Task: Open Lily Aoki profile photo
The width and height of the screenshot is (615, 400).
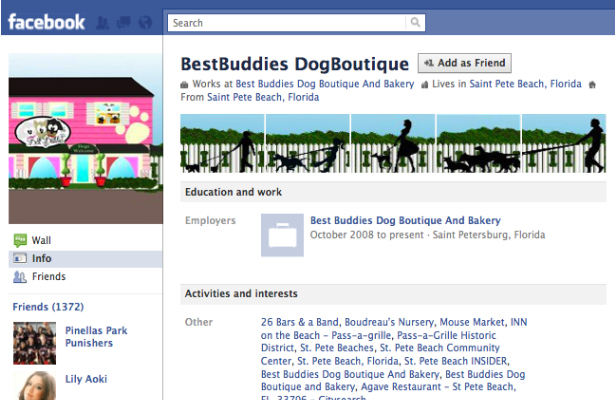Action: [x=35, y=385]
